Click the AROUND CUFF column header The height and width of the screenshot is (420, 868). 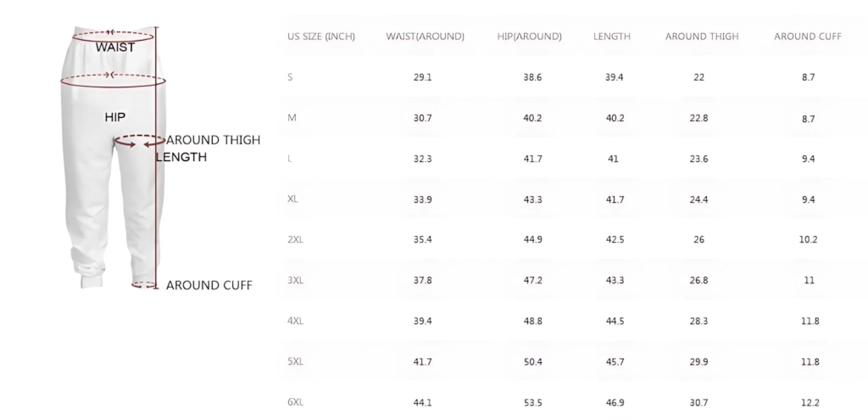click(807, 36)
